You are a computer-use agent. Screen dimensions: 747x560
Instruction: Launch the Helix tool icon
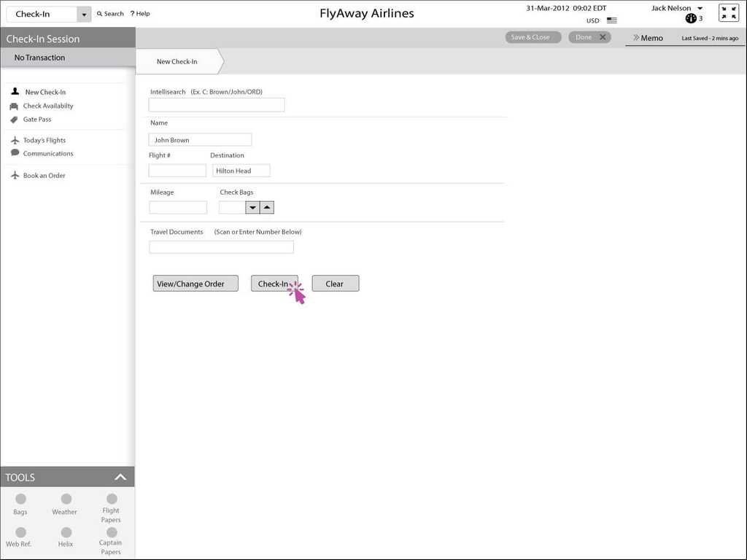point(66,532)
